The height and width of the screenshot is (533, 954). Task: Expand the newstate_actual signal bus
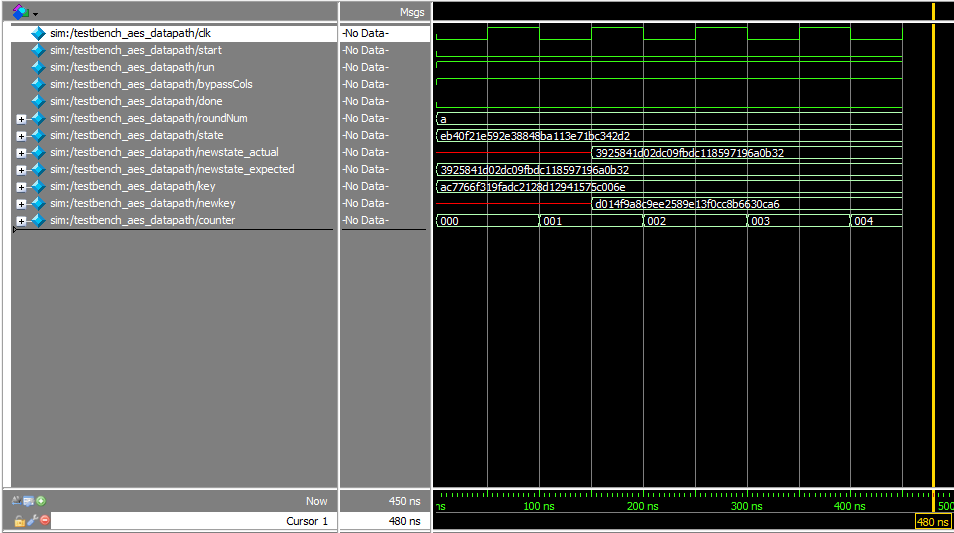[x=21, y=153]
